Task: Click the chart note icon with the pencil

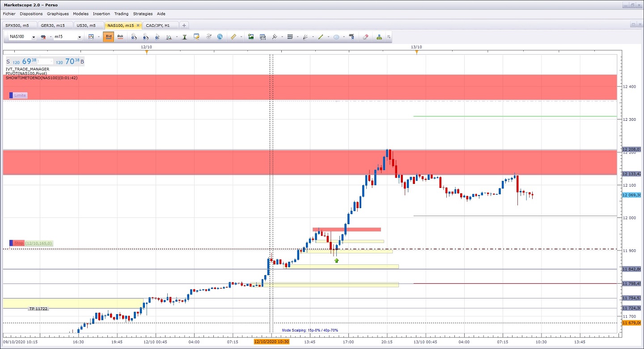Action: coord(196,37)
